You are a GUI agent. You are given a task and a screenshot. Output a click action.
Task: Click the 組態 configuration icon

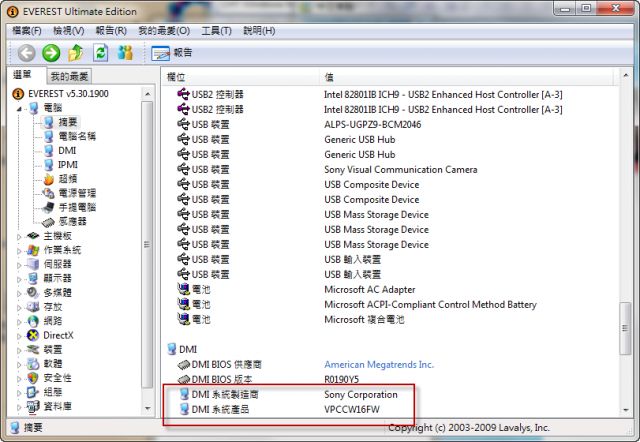click(33, 392)
